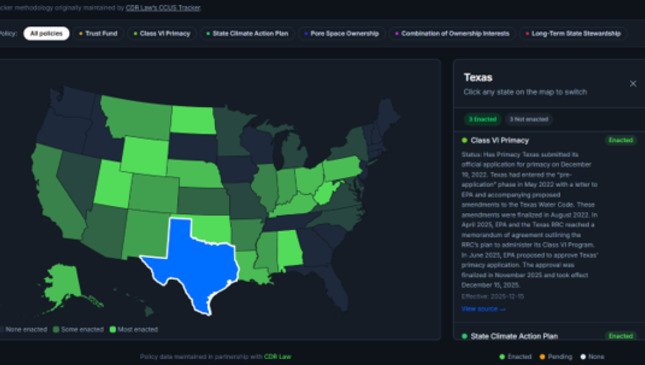Click the 3 Enacted badge

click(483, 119)
